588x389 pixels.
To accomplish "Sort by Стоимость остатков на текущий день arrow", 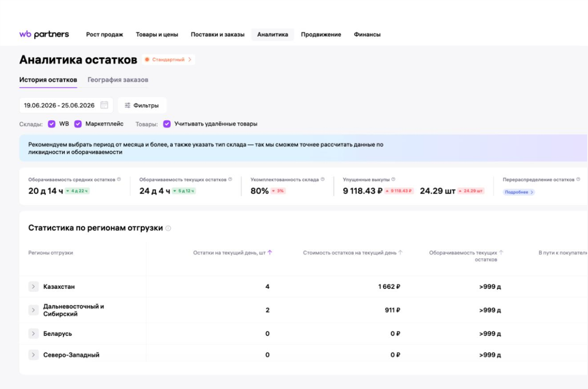I will (x=400, y=252).
